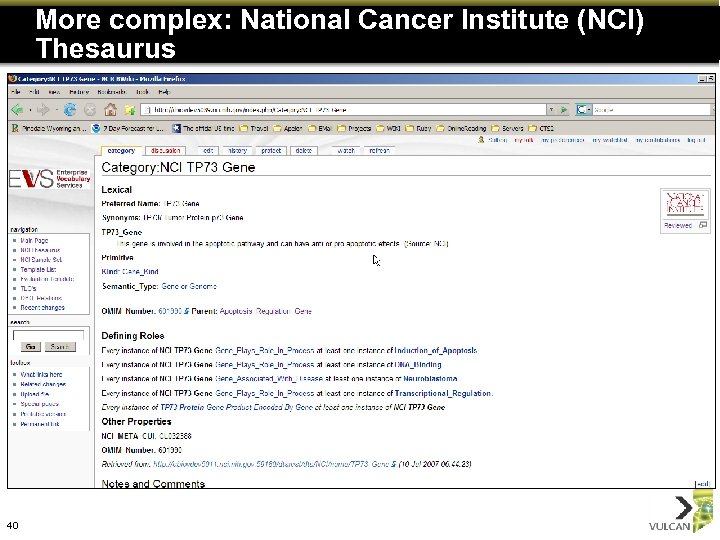Open the edit tab
The height and width of the screenshot is (540, 720).
[208, 151]
